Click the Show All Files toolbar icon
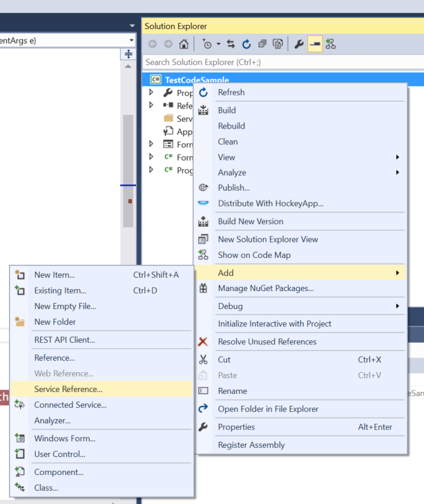 278,44
